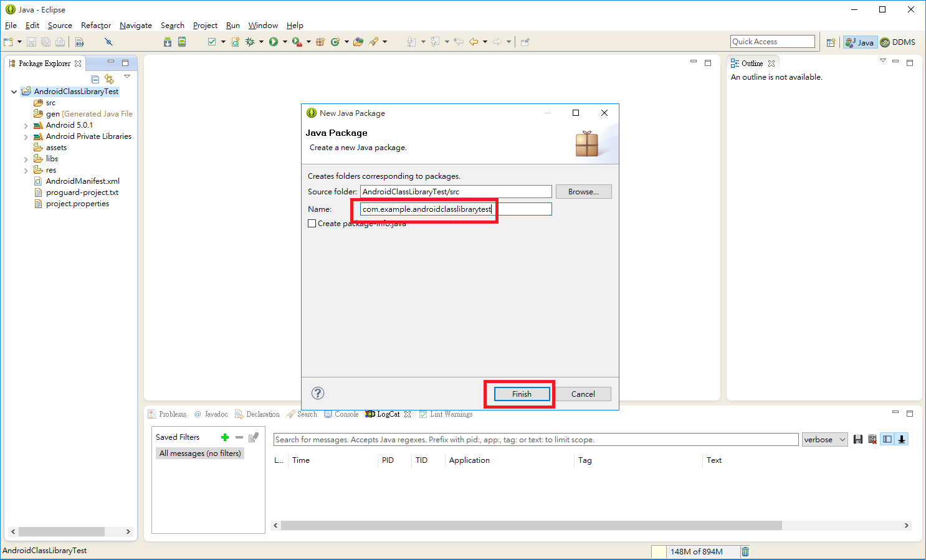Click the green Run button icon
Image resolution: width=926 pixels, height=560 pixels.
coord(273,42)
